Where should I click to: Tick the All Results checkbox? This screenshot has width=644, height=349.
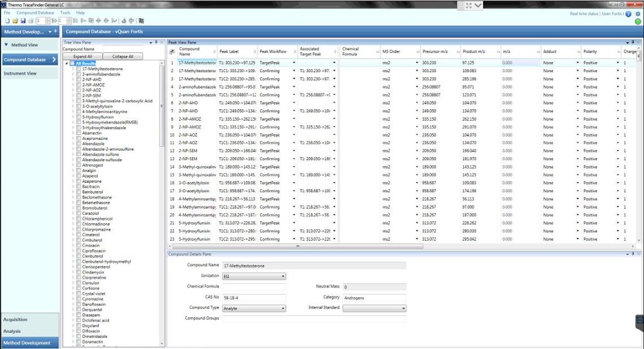click(x=72, y=64)
